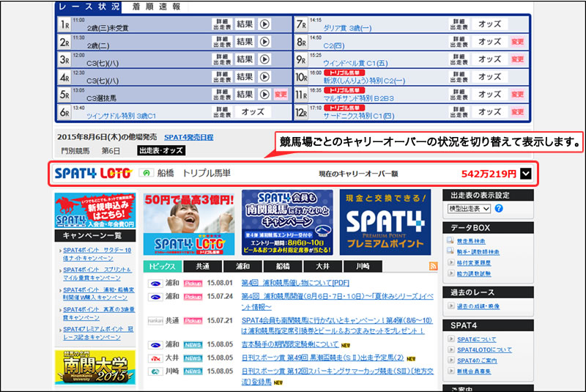Open マルチサンド特別 B2B3 race link

pyautogui.click(x=358, y=98)
